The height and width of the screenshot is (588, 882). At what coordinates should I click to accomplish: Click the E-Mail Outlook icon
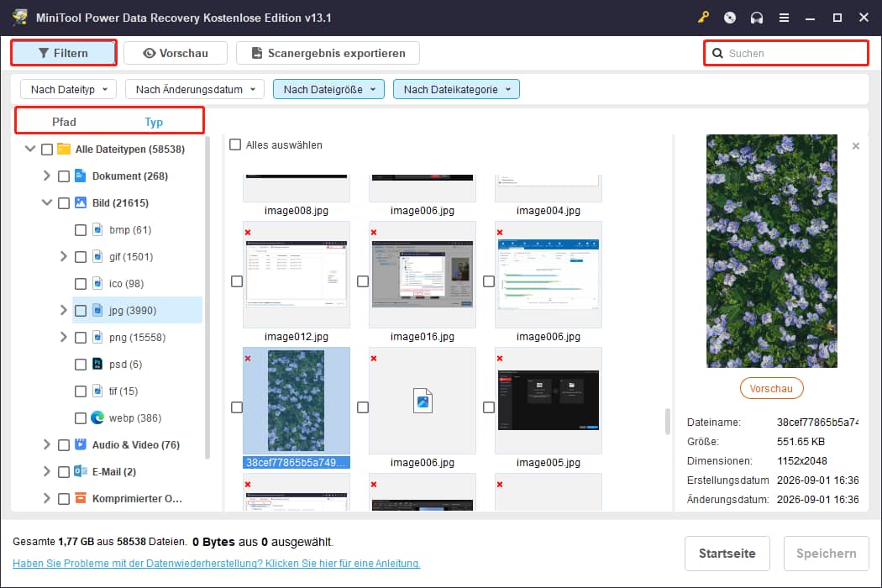[81, 471]
